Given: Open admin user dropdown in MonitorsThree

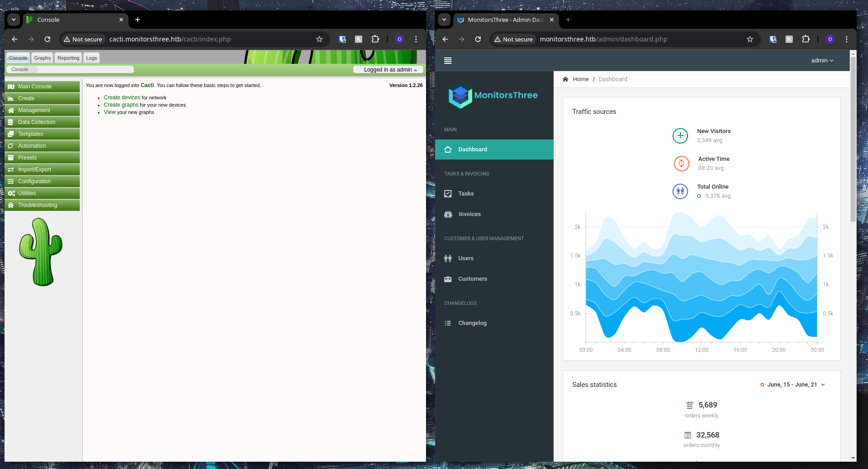Looking at the screenshot, I should pos(822,61).
